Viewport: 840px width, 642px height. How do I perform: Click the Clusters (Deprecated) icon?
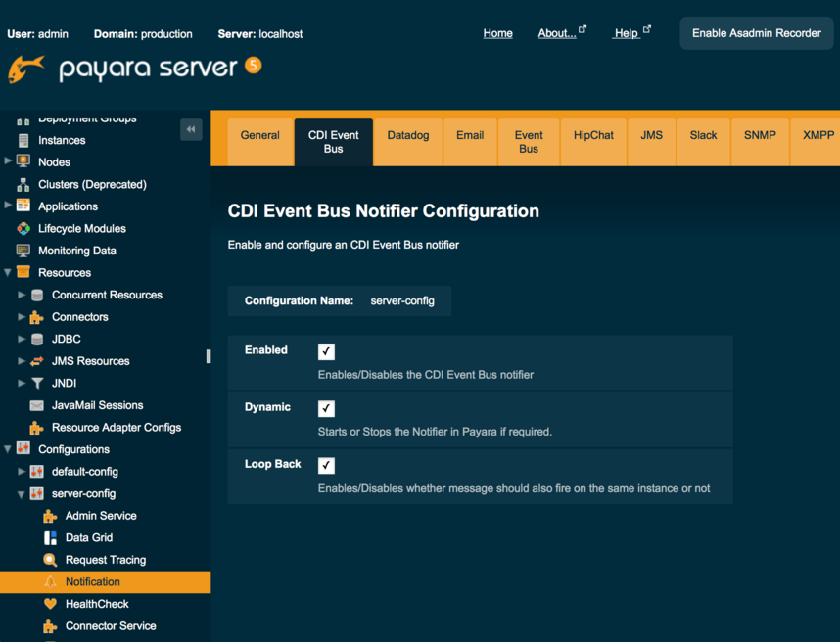click(x=23, y=184)
